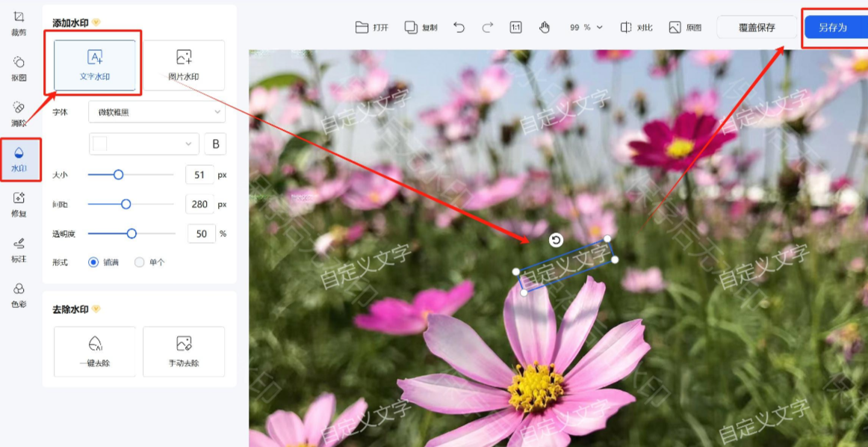Screen dimensions: 868x447
Task: Click the white color swatch
Action: pyautogui.click(x=99, y=144)
